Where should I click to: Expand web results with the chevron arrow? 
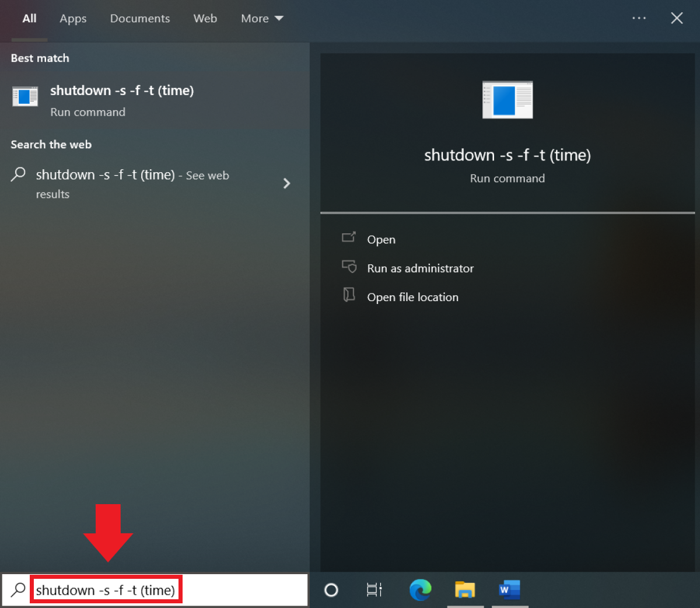click(286, 183)
